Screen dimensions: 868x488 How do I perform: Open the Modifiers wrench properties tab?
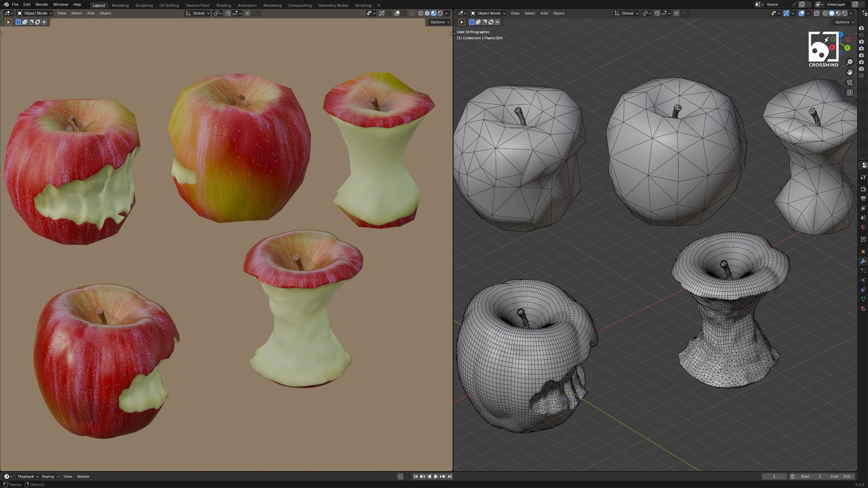[863, 261]
